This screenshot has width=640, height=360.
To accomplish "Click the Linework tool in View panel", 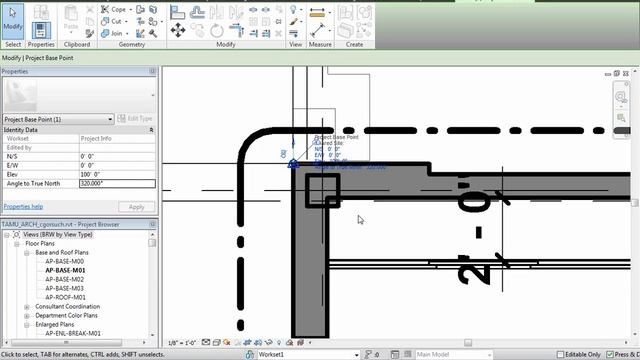I will [293, 33].
